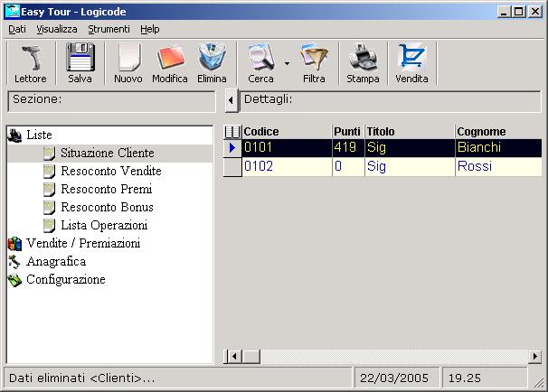Click the Dettagli field

pos(391,101)
